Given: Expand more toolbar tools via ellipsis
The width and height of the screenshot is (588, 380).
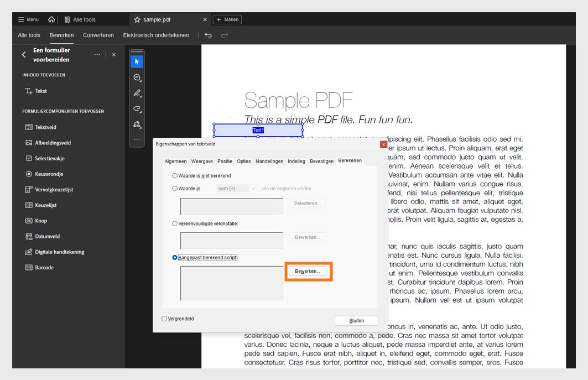Looking at the screenshot, I should coord(136,139).
